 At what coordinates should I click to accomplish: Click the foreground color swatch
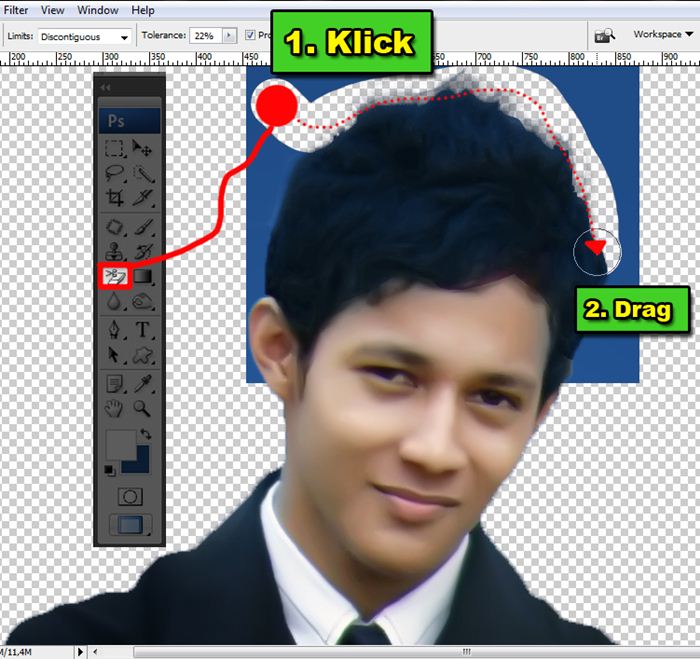coord(121,445)
